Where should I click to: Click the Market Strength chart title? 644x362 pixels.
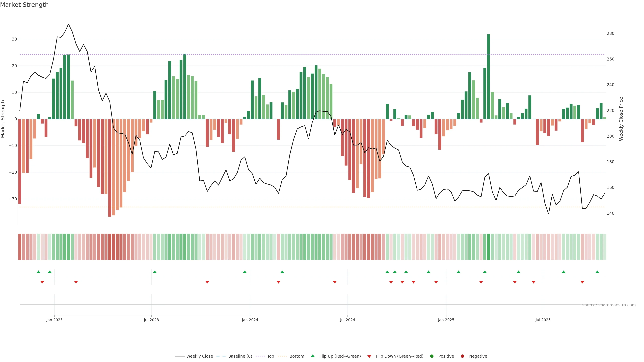pyautogui.click(x=24, y=5)
